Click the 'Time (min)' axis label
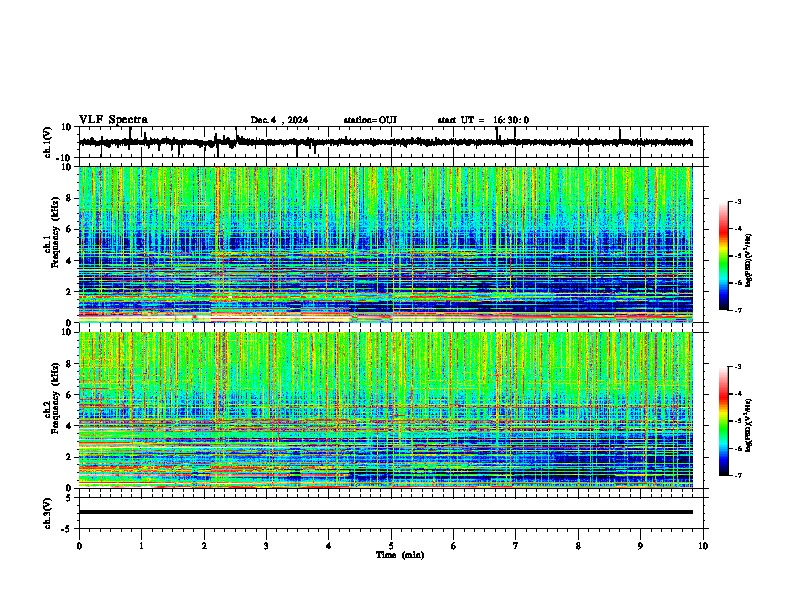The height and width of the screenshot is (612, 792). (400, 555)
